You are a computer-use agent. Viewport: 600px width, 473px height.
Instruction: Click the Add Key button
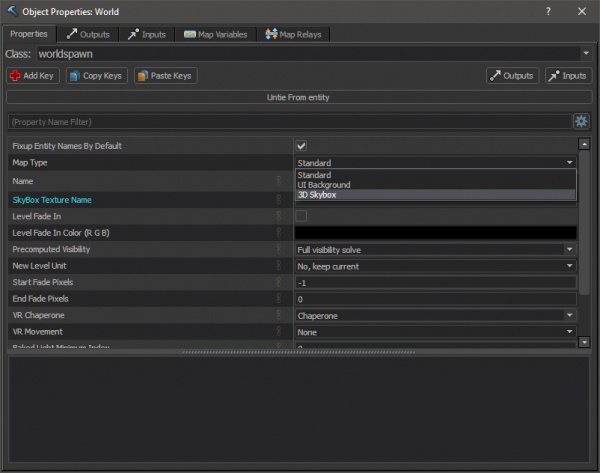[x=33, y=75]
